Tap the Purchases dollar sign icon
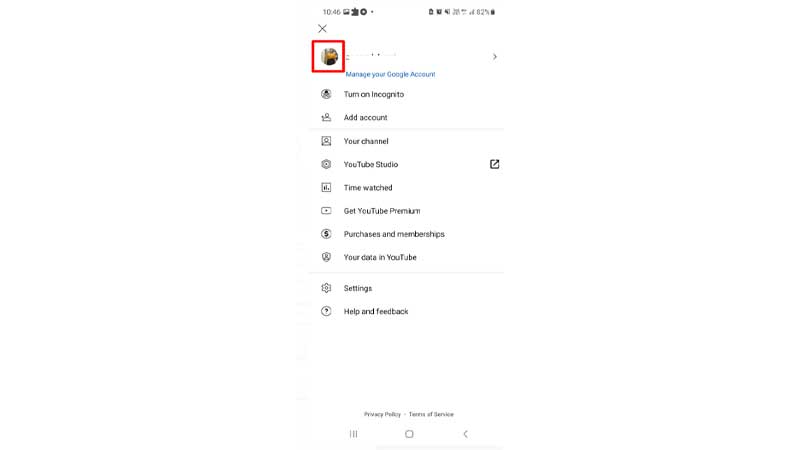Viewport: 800px width, 450px height. tap(326, 234)
